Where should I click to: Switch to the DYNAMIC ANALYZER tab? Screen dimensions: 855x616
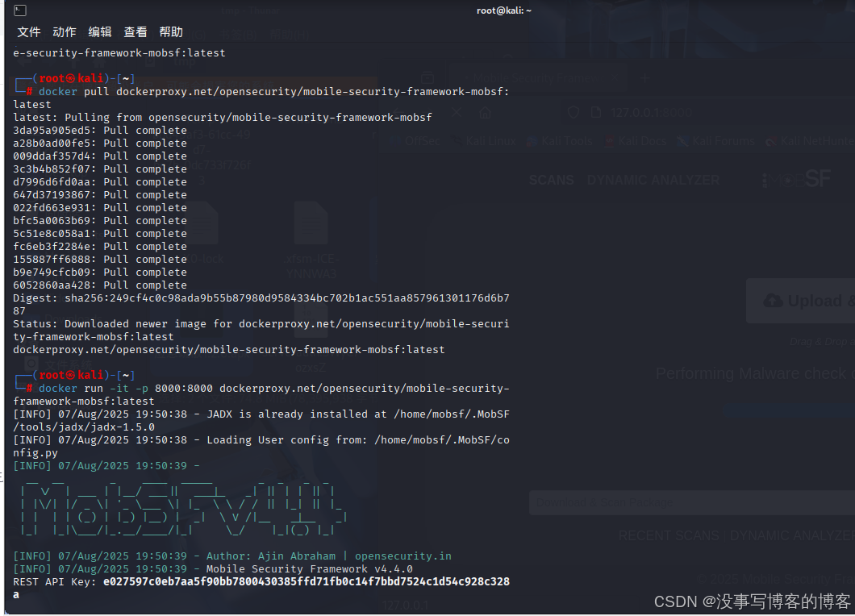(x=653, y=179)
